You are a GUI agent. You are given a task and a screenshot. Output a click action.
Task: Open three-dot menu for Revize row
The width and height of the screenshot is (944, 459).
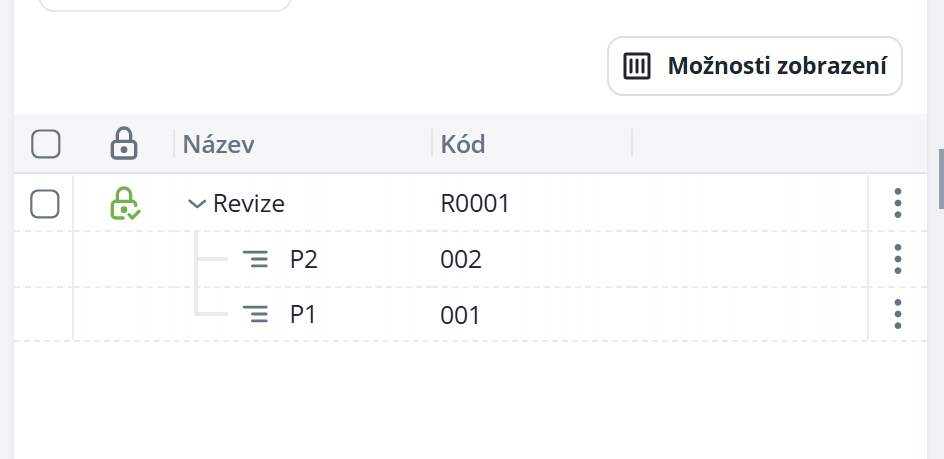click(x=897, y=203)
